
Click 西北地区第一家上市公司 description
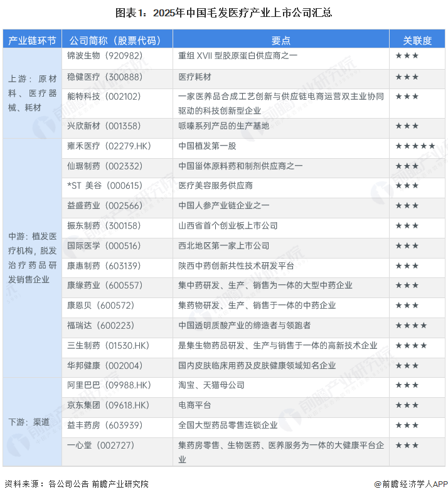223,245
